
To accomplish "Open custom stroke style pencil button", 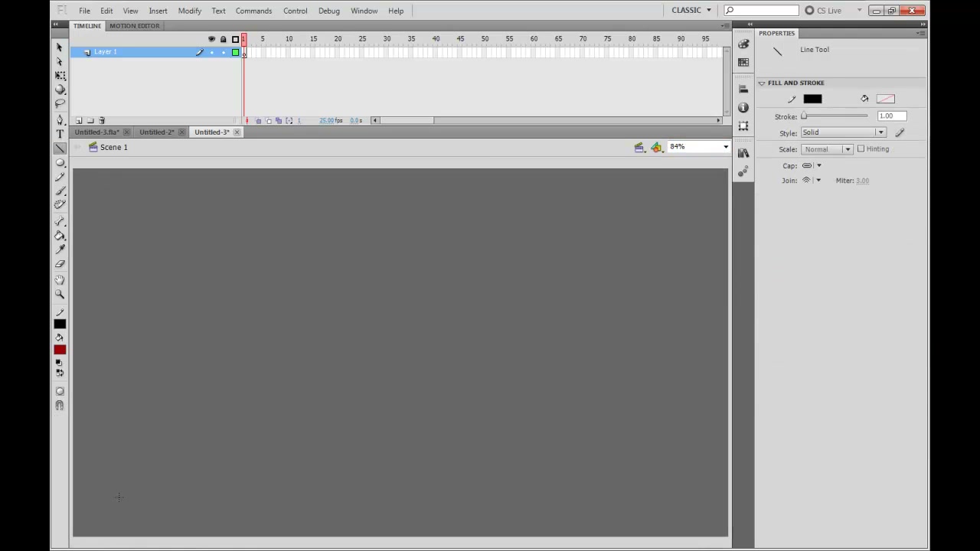I will pyautogui.click(x=900, y=132).
